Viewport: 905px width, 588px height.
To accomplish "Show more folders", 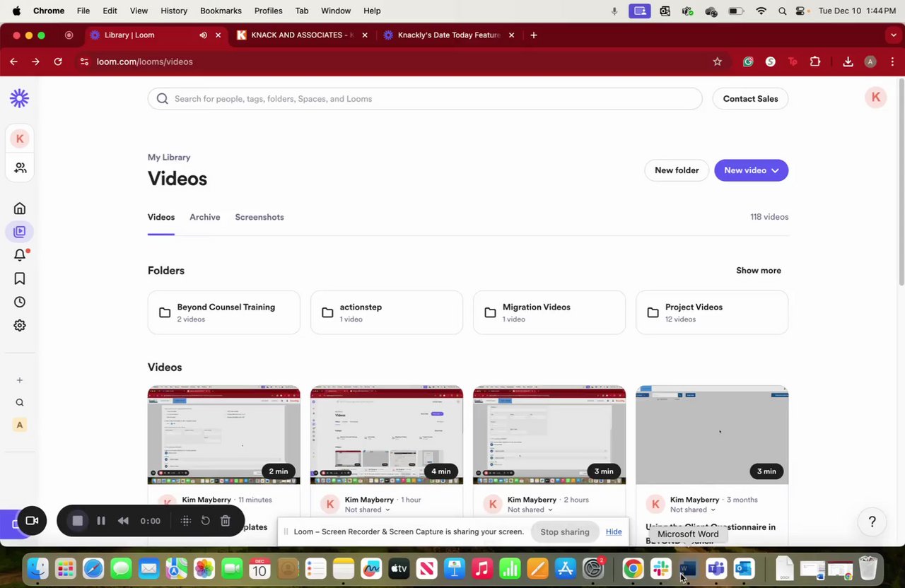I will click(x=759, y=271).
